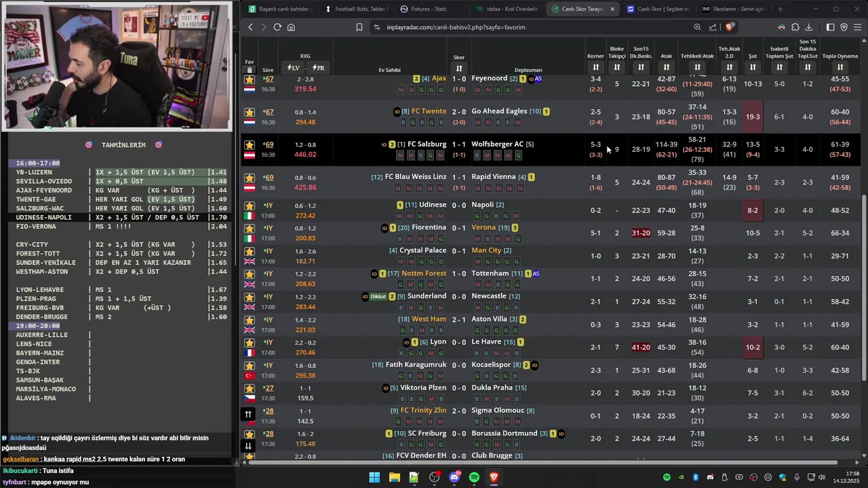Toggle the favorite star for Udinese row
868x488 pixels.
point(250,205)
